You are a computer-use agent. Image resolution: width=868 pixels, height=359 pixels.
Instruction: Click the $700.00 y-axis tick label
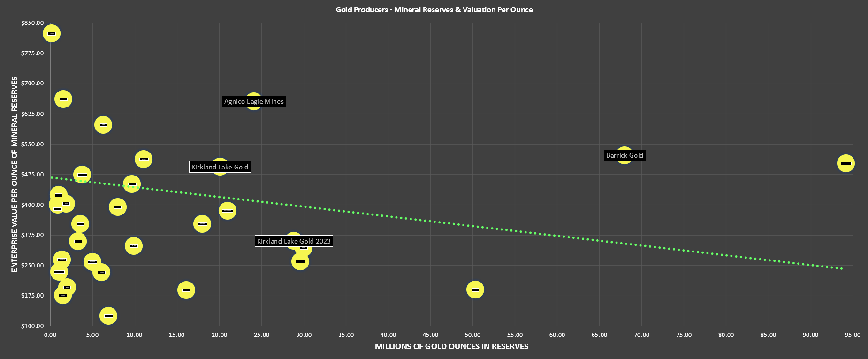pyautogui.click(x=32, y=84)
